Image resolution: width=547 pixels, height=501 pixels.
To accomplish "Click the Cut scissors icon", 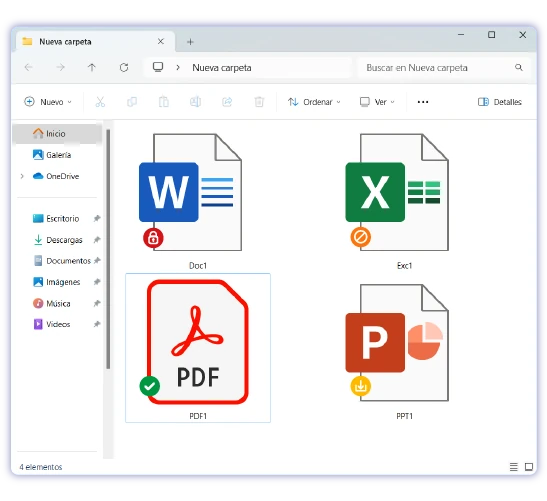I will coord(100,102).
